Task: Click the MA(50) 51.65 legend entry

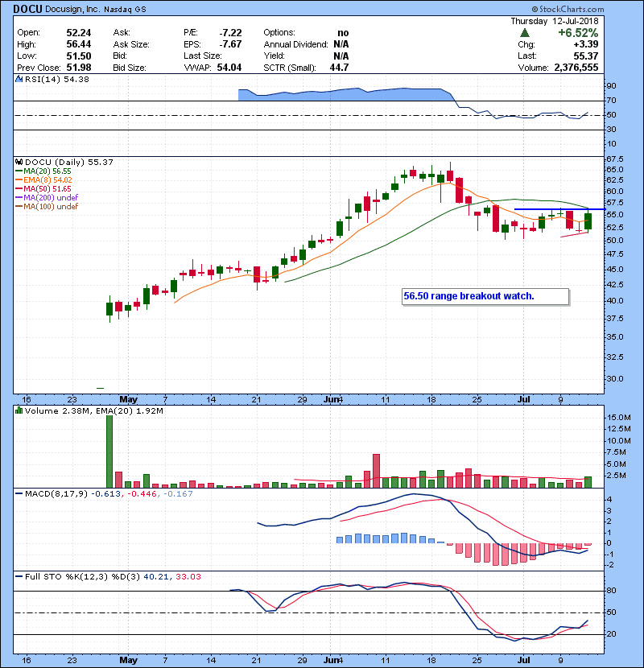Action: coord(43,188)
